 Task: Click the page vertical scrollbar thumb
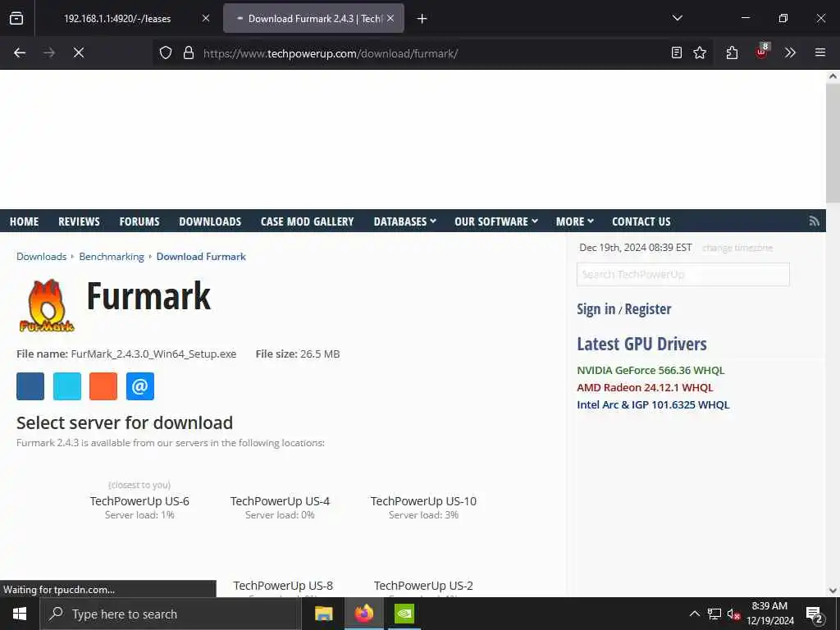point(833,144)
